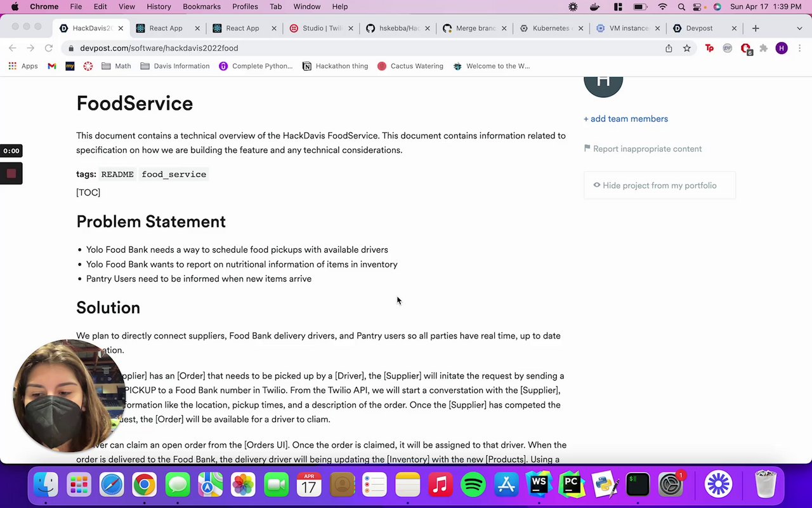Open the Welcome to the W... bookmark
Viewport: 812px width, 508px height.
(492, 66)
